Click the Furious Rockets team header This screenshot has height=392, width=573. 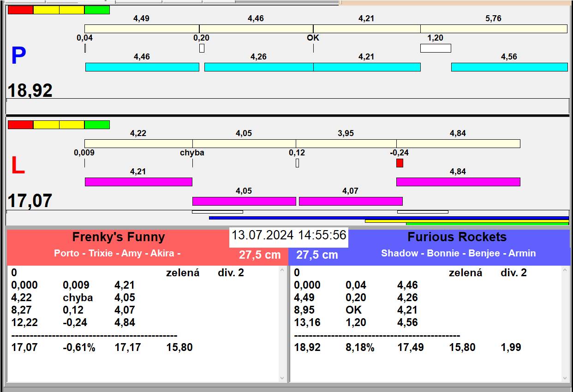(457, 238)
